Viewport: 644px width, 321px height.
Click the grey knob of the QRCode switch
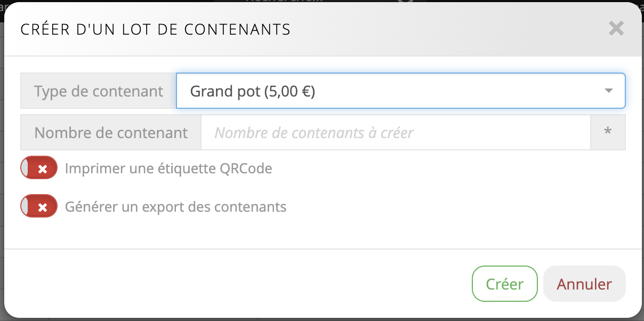pos(25,168)
